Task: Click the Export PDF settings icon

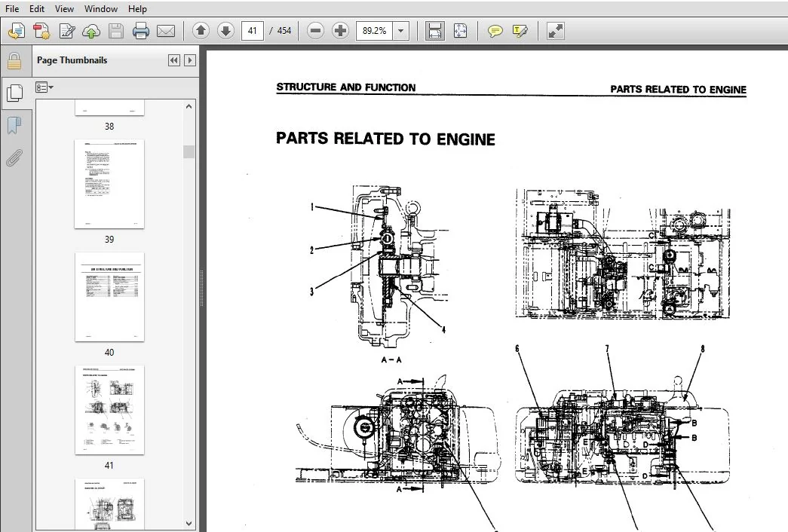Action: (41, 31)
